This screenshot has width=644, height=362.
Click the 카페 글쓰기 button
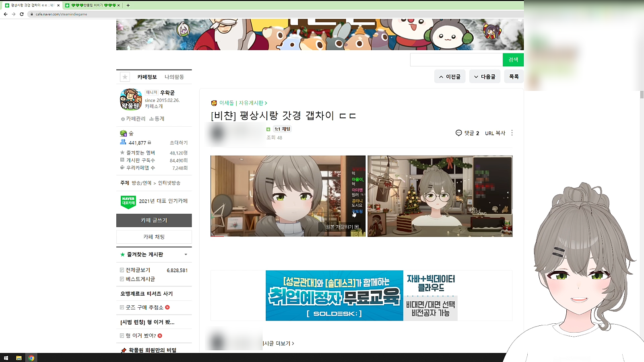point(154,220)
